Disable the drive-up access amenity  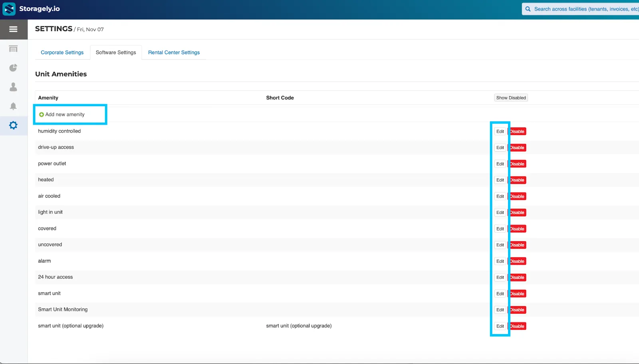517,148
